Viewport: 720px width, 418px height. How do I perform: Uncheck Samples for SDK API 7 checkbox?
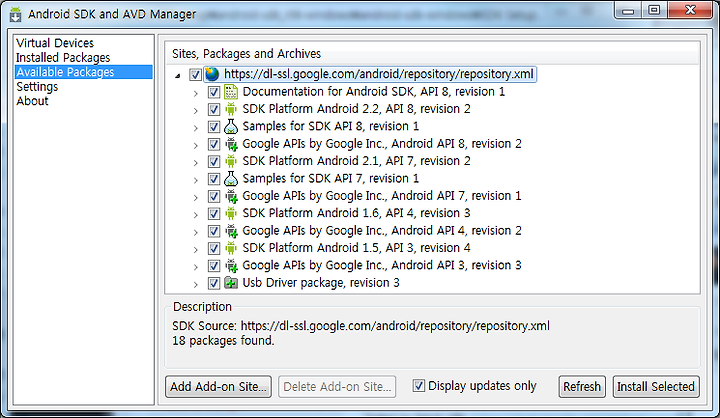pyautogui.click(x=214, y=179)
